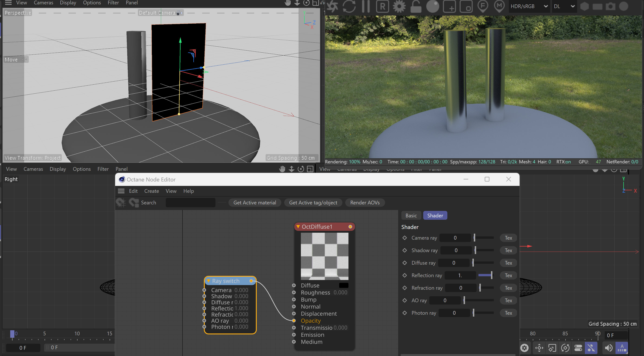This screenshot has width=644, height=356.
Task: Select the focus picker F pin icon
Action: click(483, 6)
